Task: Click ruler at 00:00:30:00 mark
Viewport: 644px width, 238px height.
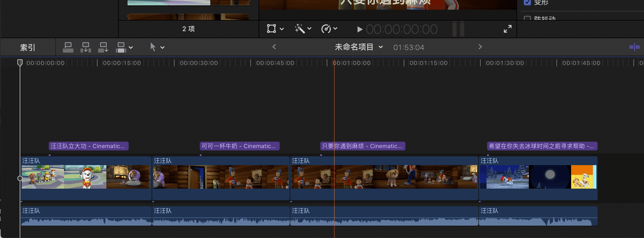Action: coord(199,63)
